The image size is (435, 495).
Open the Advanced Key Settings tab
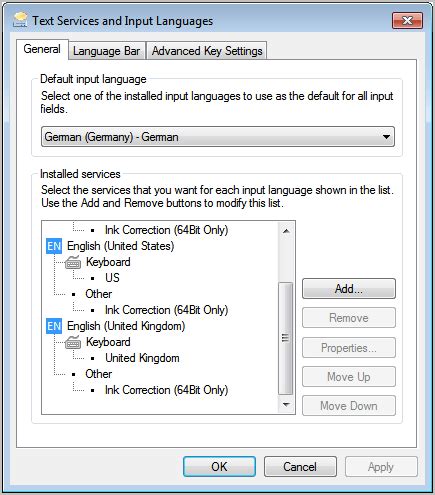207,51
